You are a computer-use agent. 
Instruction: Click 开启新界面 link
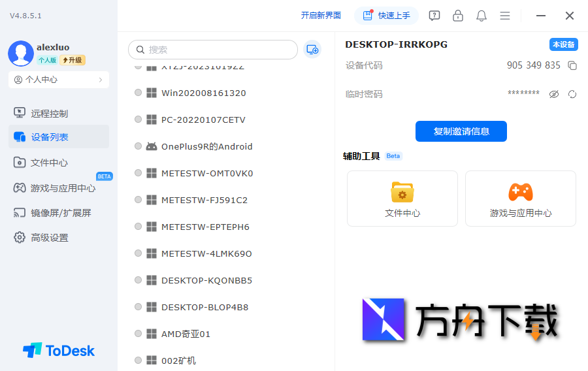coord(321,16)
